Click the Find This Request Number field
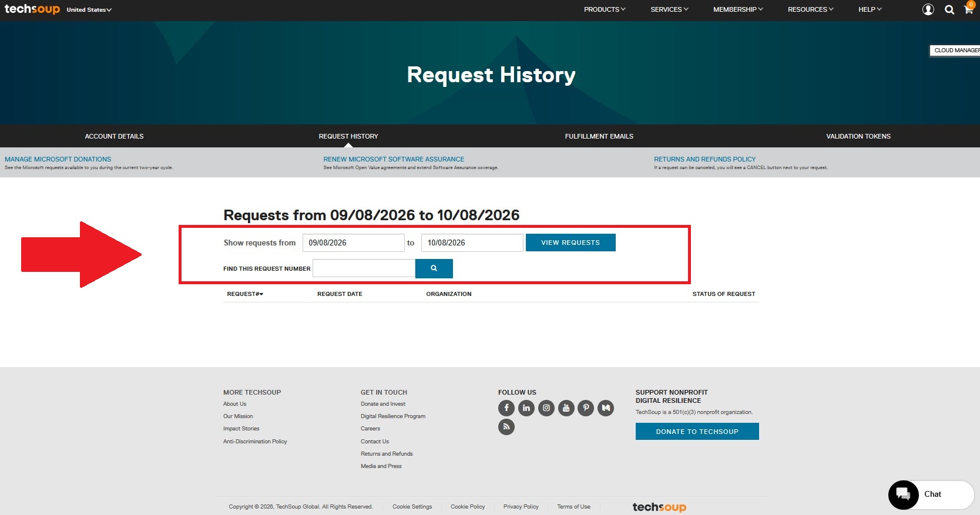The width and height of the screenshot is (980, 515). [364, 268]
